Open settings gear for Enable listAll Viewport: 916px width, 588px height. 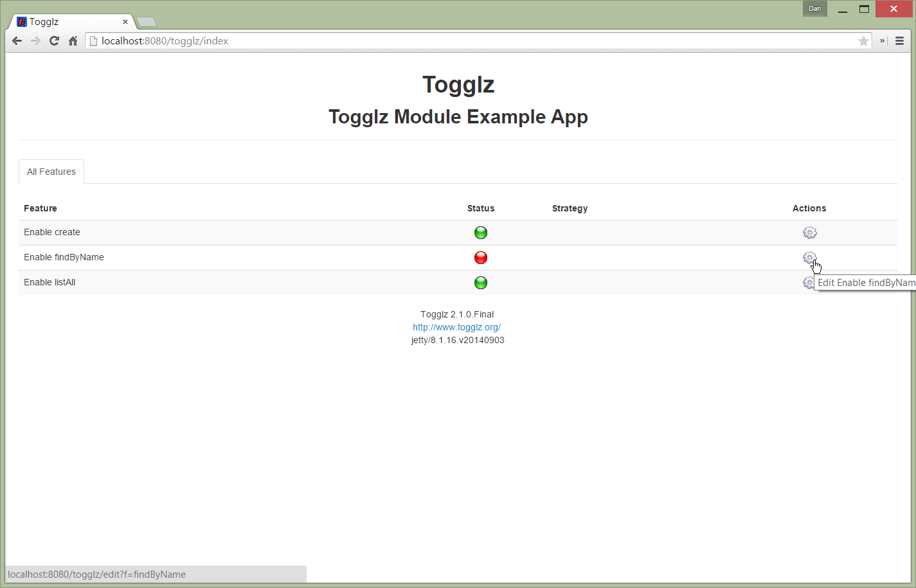pyautogui.click(x=808, y=283)
